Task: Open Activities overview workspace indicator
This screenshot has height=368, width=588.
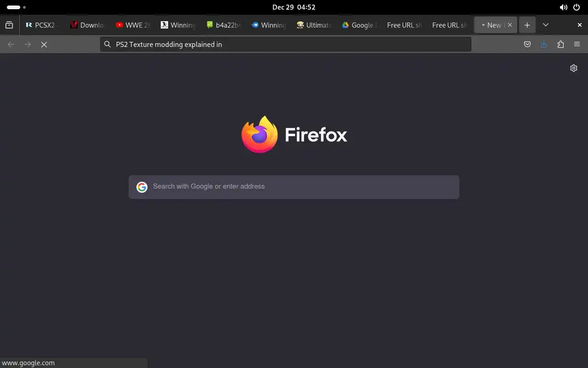Action: point(16,7)
